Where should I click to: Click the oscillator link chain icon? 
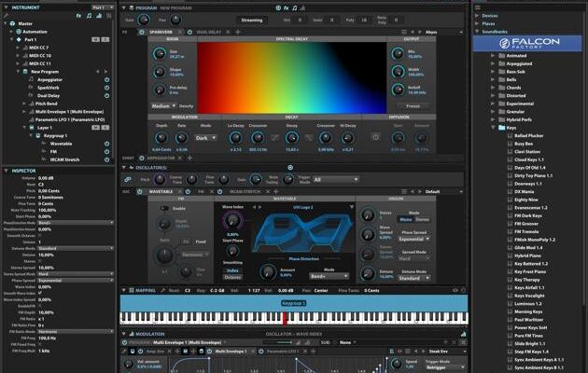tap(129, 179)
